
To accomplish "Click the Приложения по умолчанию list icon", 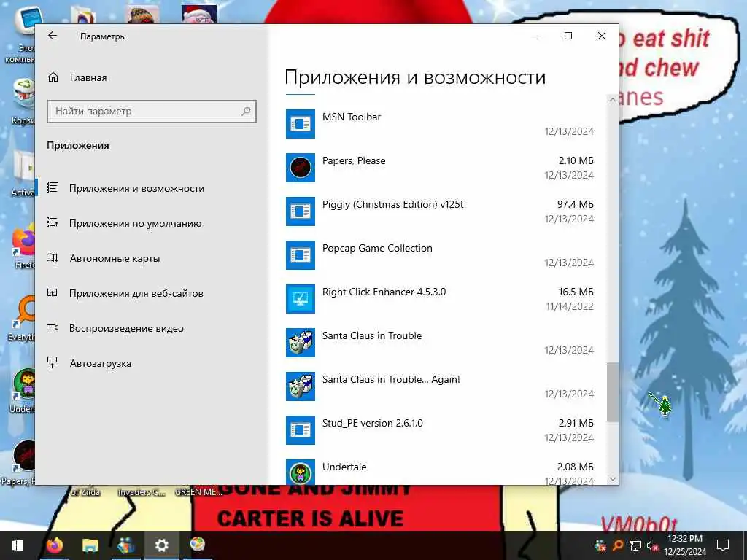I will point(53,222).
